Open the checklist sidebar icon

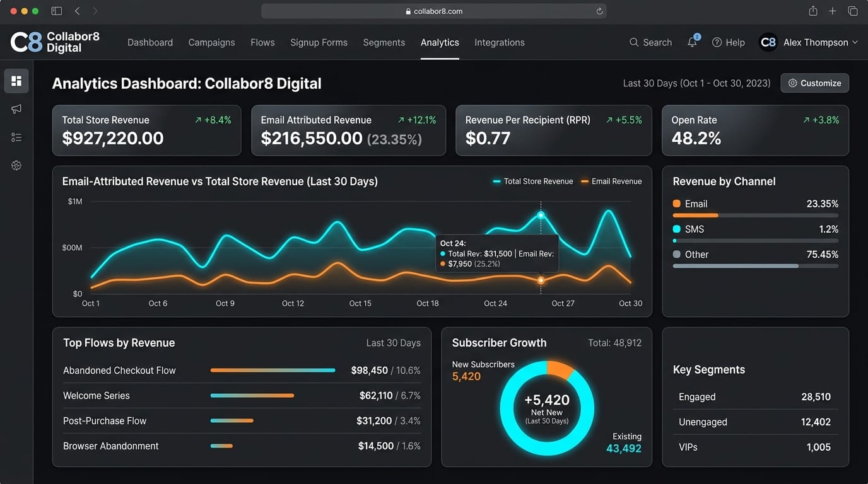(x=16, y=137)
